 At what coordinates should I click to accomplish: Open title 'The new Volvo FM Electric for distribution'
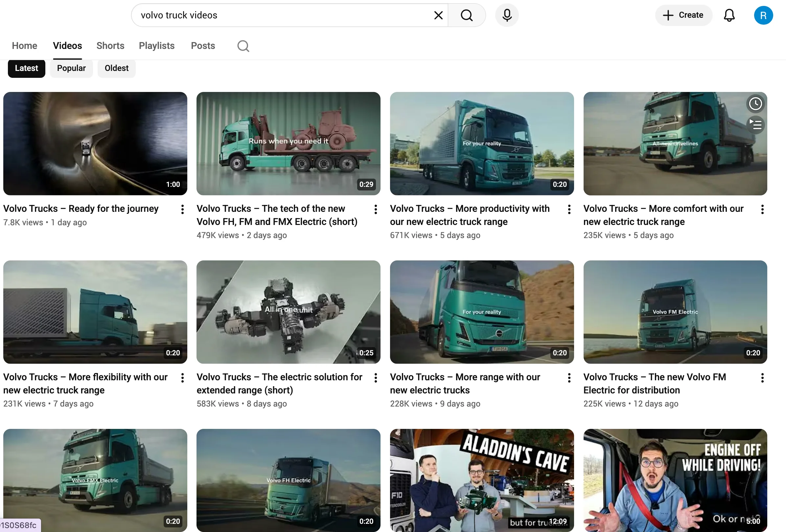[655, 383]
